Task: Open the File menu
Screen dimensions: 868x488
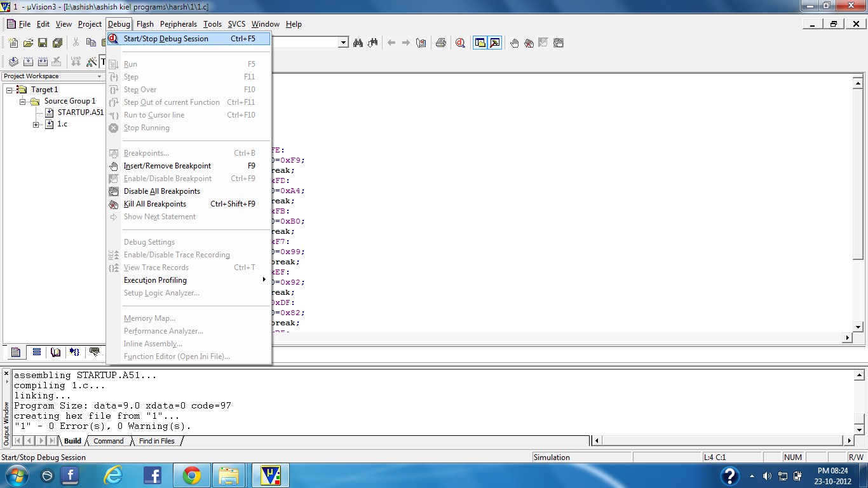Action: (x=25, y=24)
